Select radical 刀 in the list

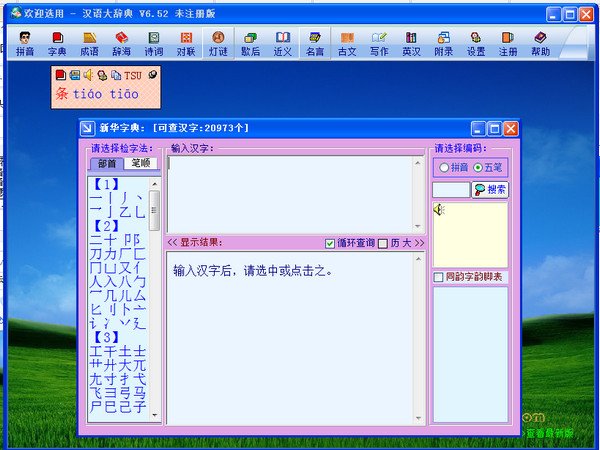click(x=96, y=254)
